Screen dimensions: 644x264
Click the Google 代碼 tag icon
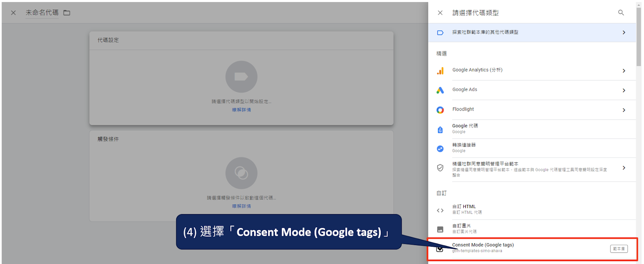440,130
